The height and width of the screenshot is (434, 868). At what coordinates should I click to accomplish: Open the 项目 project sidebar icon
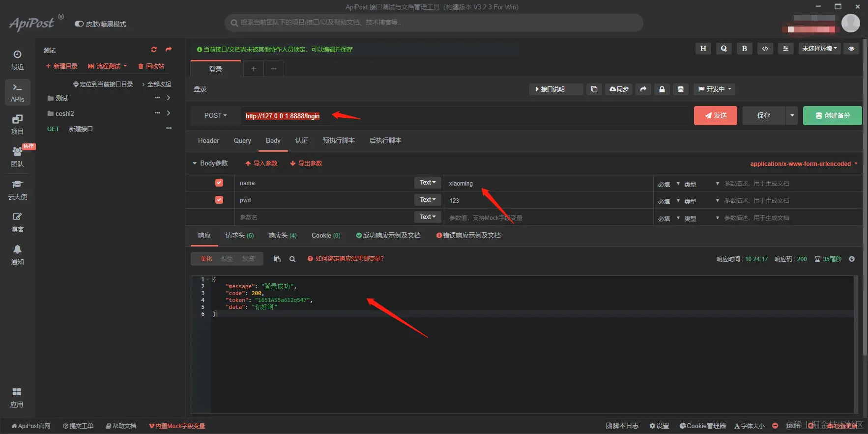tap(17, 125)
